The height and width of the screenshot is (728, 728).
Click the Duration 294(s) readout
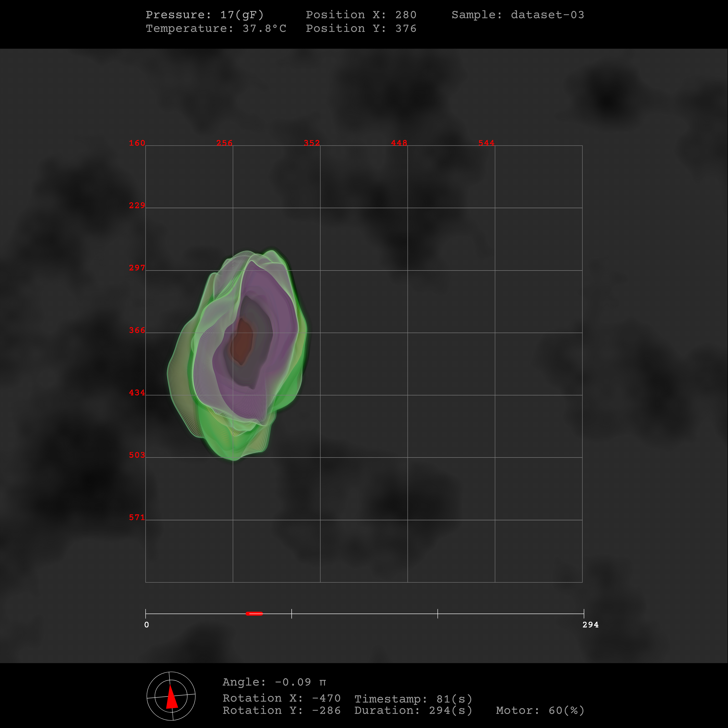413,710
